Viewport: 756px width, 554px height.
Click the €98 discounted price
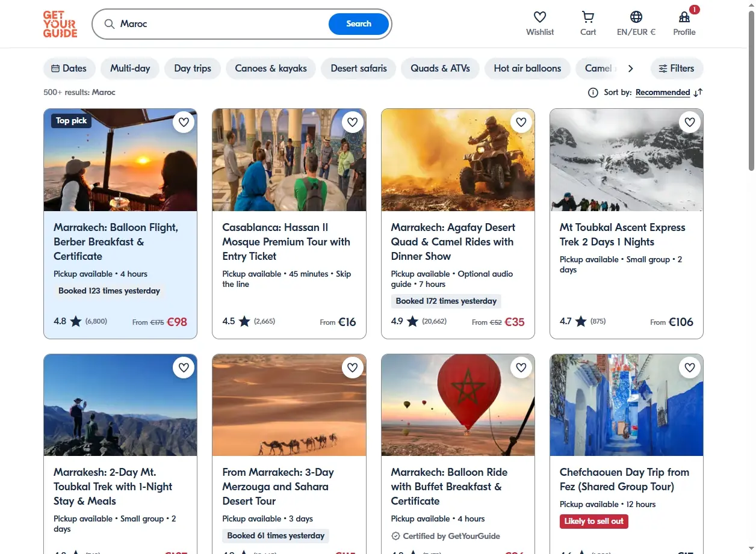point(177,322)
